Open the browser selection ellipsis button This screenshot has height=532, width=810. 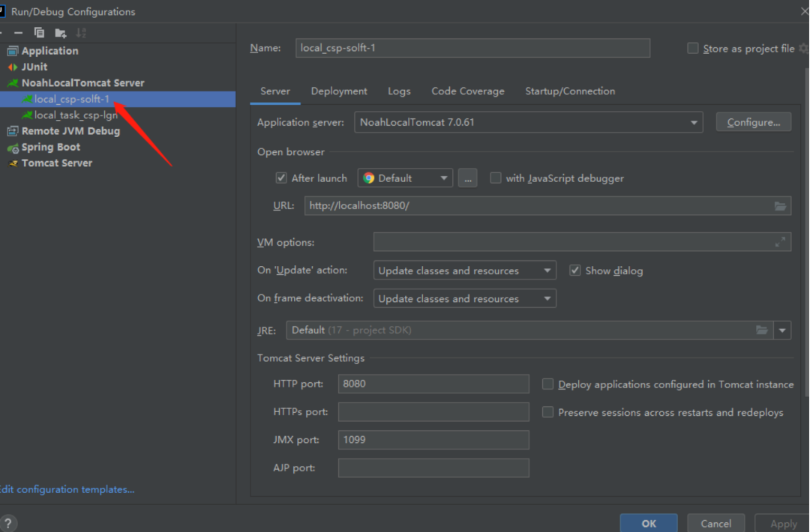[467, 178]
